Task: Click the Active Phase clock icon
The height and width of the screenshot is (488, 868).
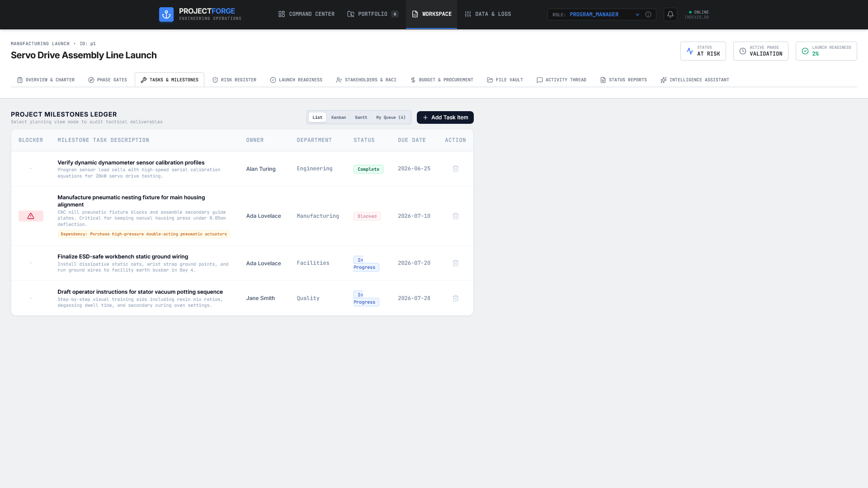Action: pos(743,51)
